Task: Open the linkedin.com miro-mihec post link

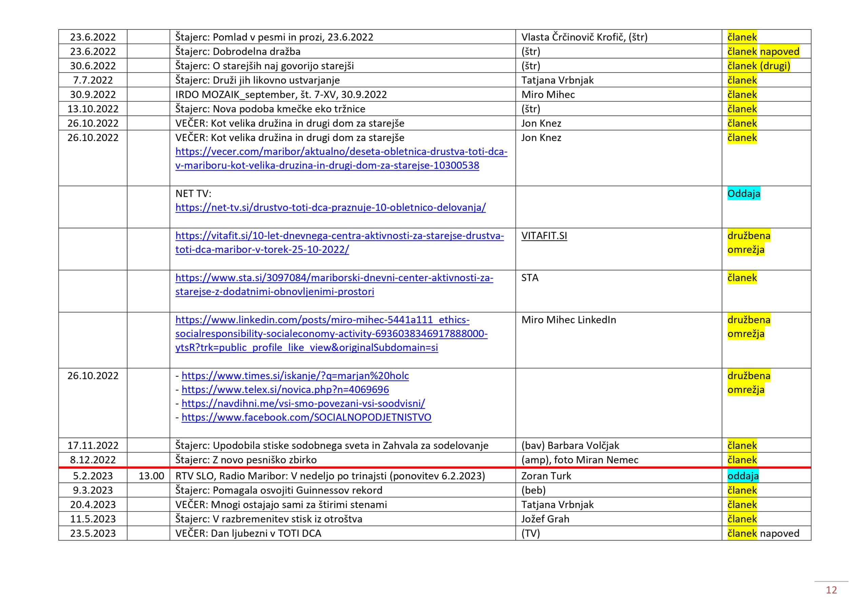Action: point(322,320)
